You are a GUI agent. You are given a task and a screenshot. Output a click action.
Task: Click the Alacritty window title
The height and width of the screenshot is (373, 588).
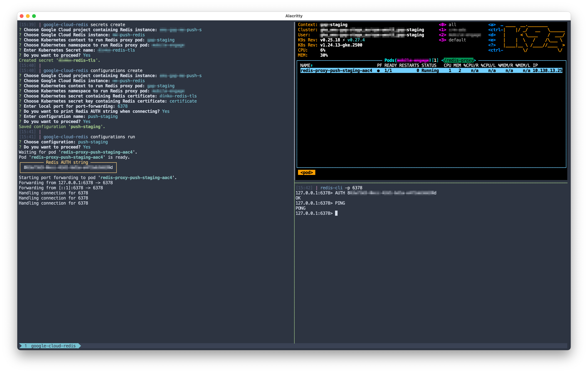[294, 16]
